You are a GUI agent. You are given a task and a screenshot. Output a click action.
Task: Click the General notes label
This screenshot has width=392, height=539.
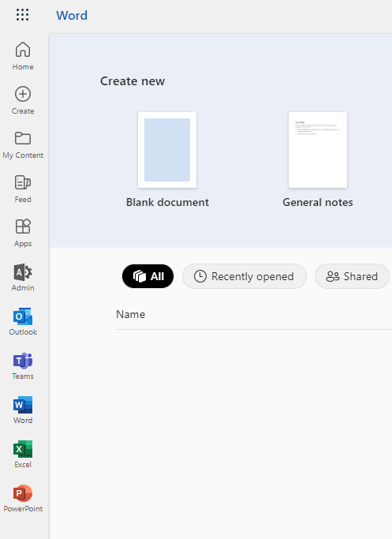tap(318, 202)
